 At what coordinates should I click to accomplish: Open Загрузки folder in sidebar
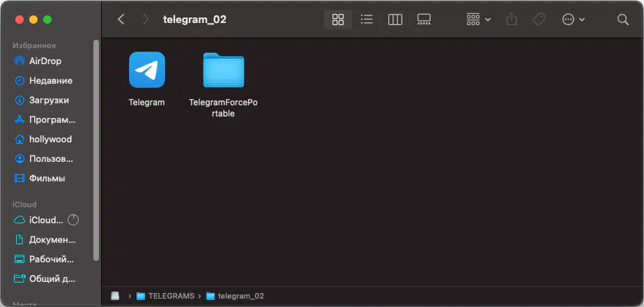(49, 100)
